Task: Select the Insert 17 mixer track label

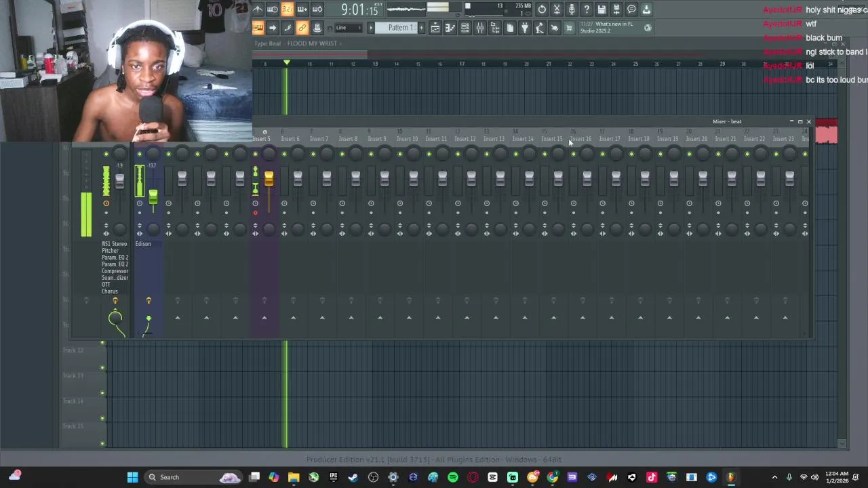Action: [610, 139]
